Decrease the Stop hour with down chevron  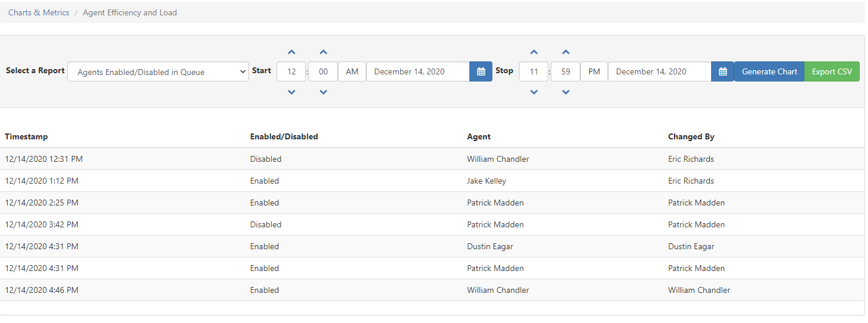click(534, 92)
